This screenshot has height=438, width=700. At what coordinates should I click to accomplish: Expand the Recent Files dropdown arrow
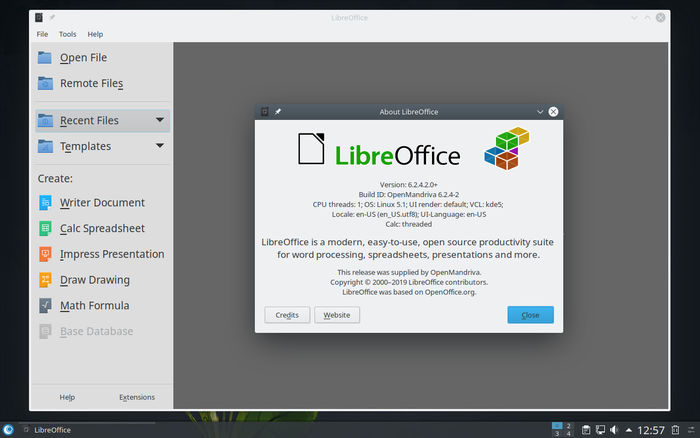pyautogui.click(x=160, y=121)
